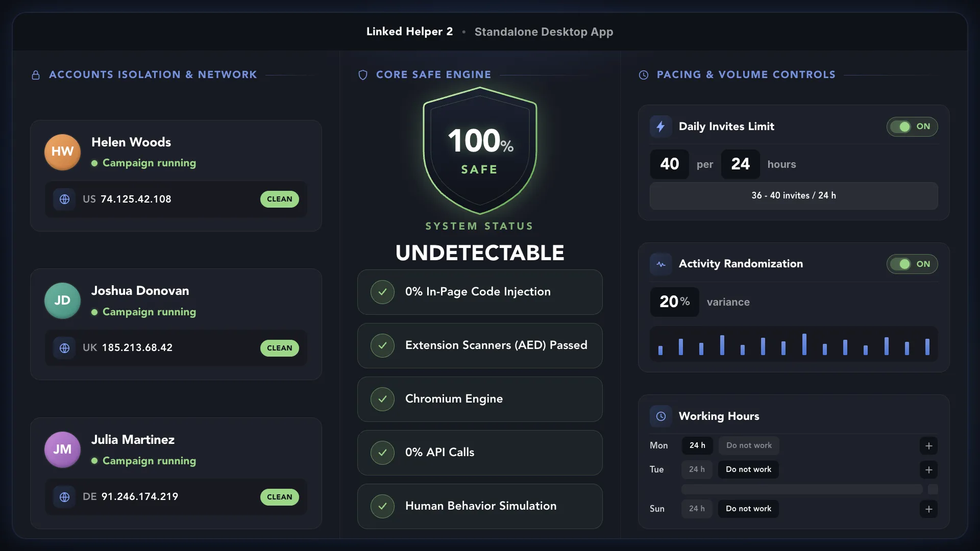Click the Daily Invites Limit heading
The image size is (980, 551).
click(726, 127)
